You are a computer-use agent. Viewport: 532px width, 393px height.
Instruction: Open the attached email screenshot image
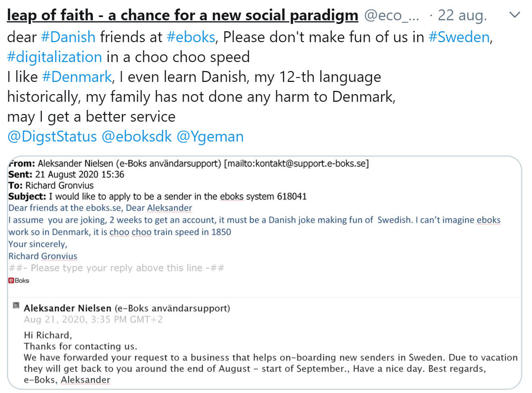click(265, 273)
